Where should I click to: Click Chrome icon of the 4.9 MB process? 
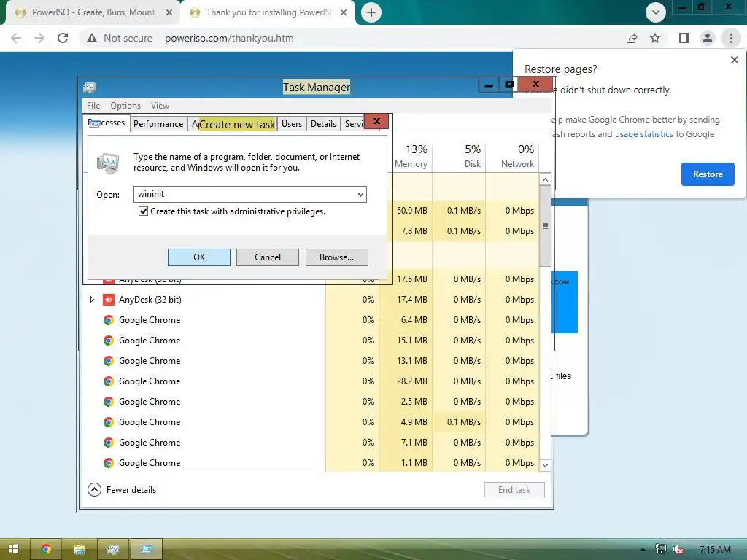coord(109,422)
